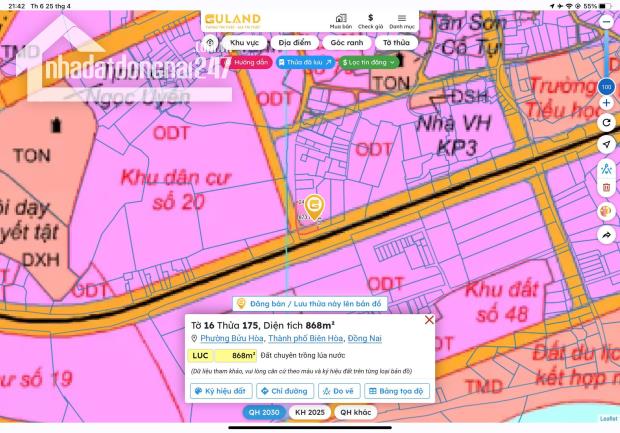Open the Hướng dẫn guide
Image resolution: width=620 pixels, height=433 pixels.
(x=247, y=62)
